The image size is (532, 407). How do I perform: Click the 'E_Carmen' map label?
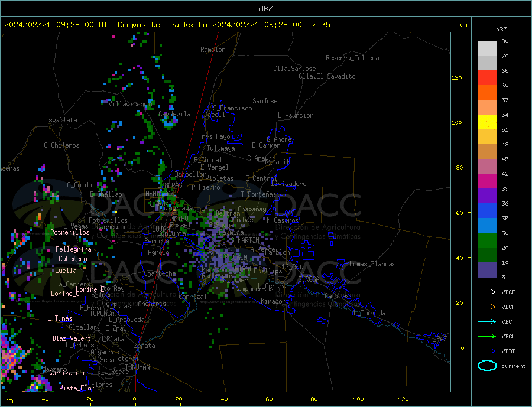pos(266,145)
